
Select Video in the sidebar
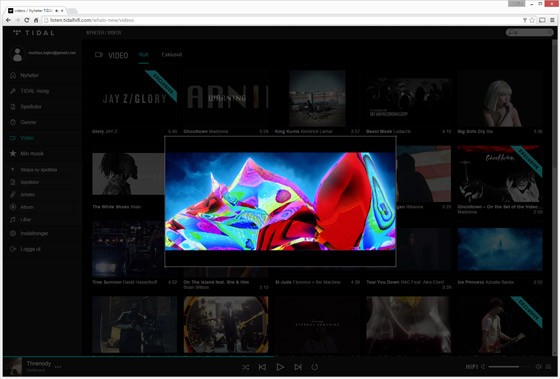tap(27, 138)
